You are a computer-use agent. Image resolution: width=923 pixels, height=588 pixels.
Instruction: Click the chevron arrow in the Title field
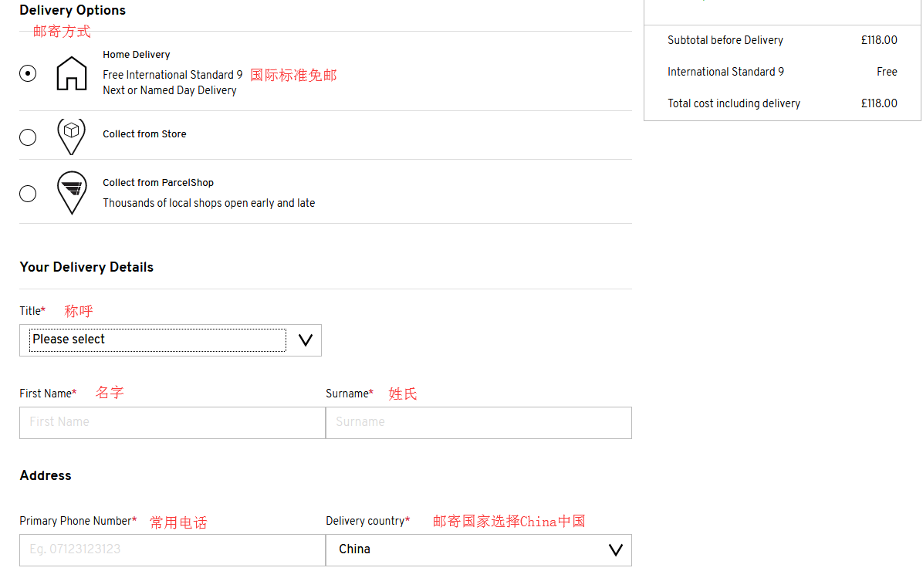coord(305,340)
